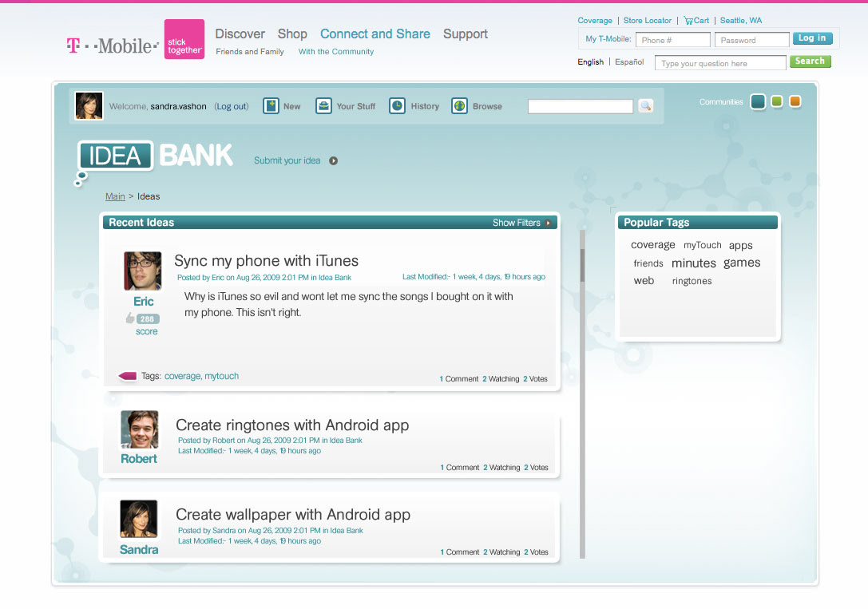The image size is (868, 609).
Task: Click the History clock icon
Action: click(x=397, y=105)
